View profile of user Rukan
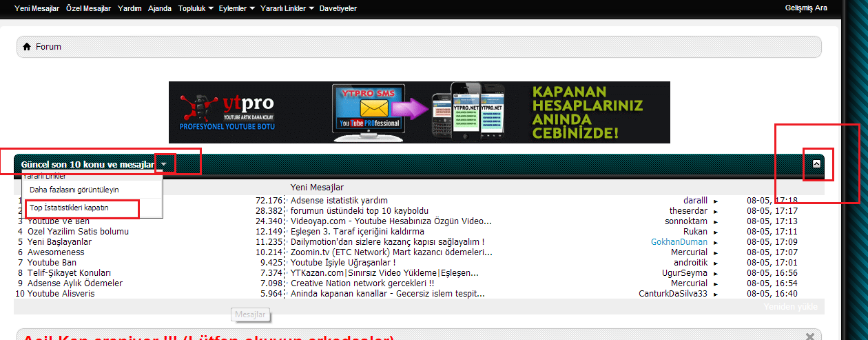 coord(695,232)
